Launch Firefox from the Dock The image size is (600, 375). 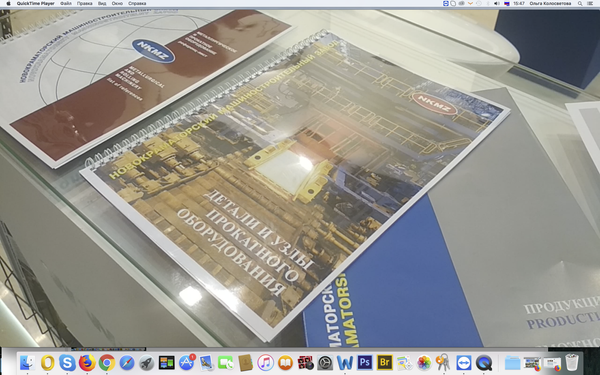click(87, 362)
